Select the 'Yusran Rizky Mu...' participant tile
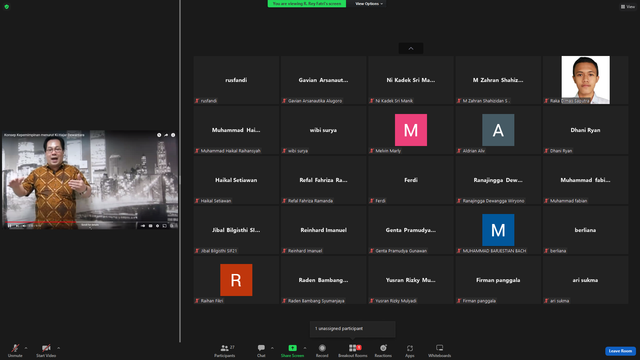The height and width of the screenshot is (360, 640). click(x=411, y=280)
